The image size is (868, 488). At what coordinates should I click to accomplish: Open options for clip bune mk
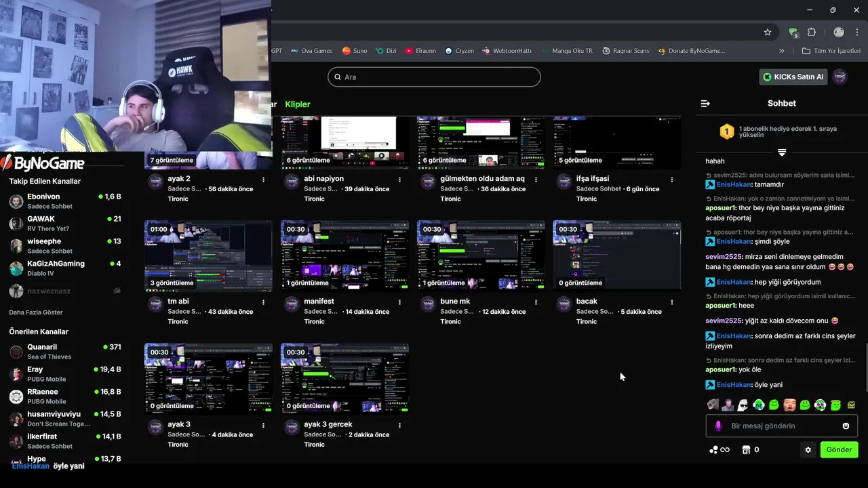point(536,302)
